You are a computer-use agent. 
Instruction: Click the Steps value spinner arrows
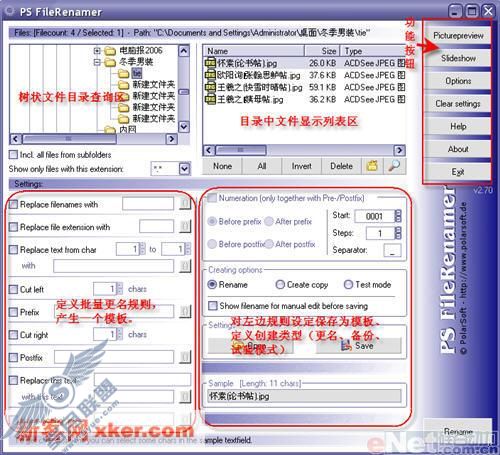pos(398,233)
